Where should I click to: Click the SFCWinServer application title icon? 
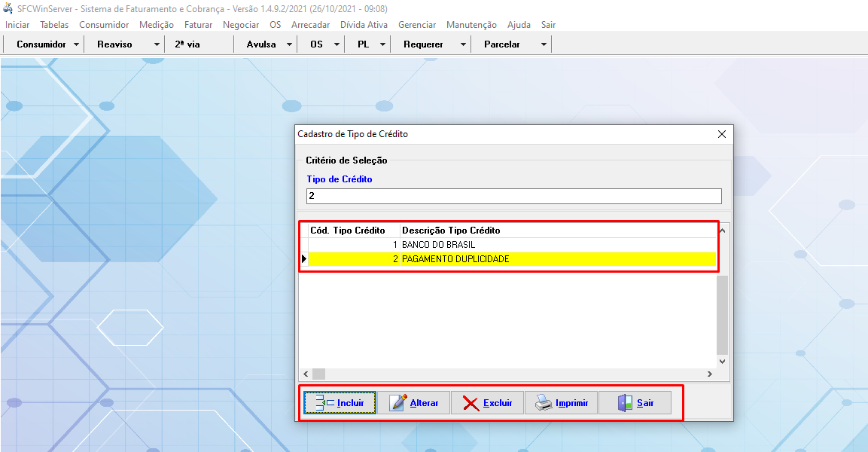coord(8,8)
